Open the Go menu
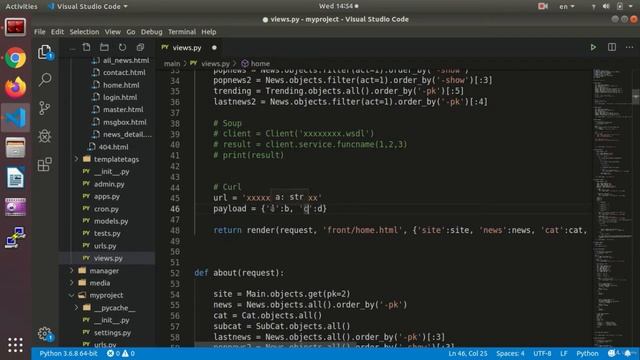Viewport: 640px width, 360px height. [x=131, y=32]
